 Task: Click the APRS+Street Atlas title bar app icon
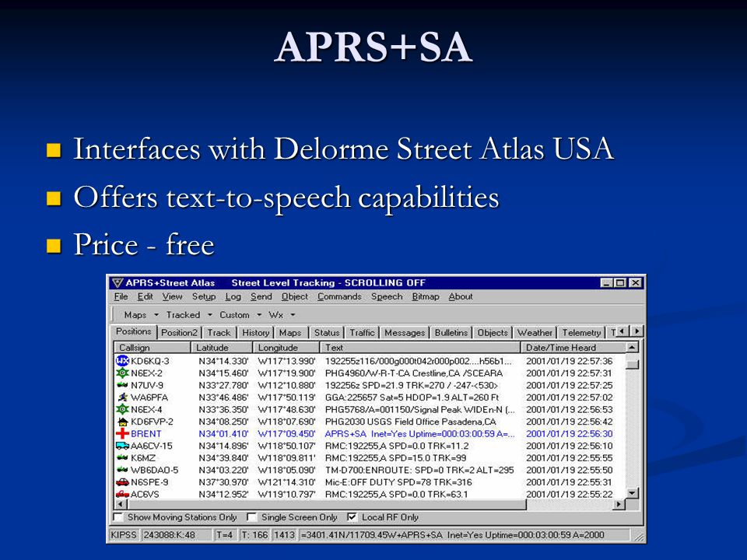117,283
